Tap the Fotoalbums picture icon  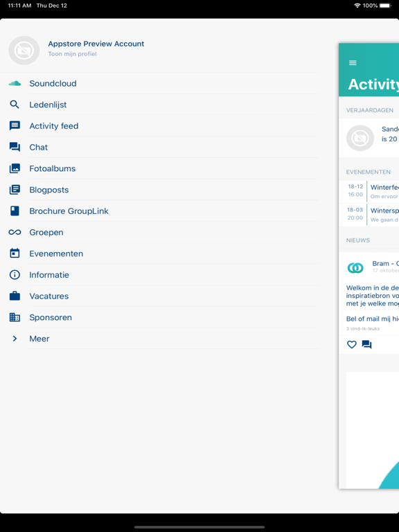[15, 168]
